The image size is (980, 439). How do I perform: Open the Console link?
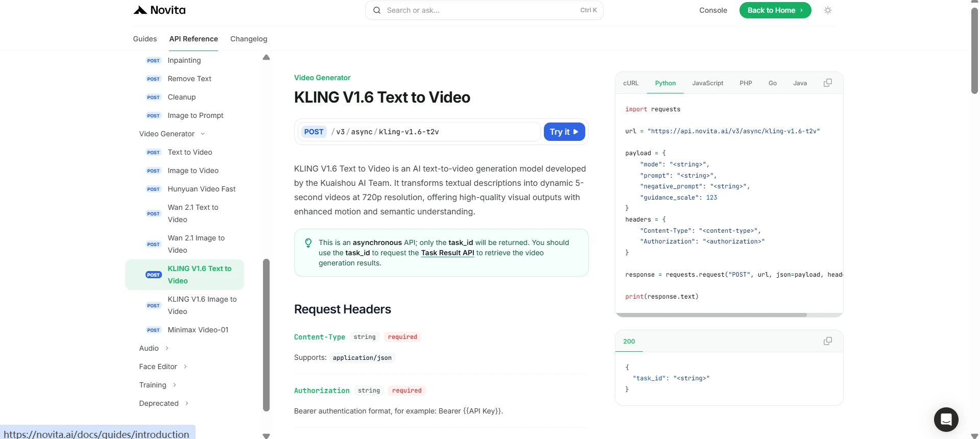point(713,10)
